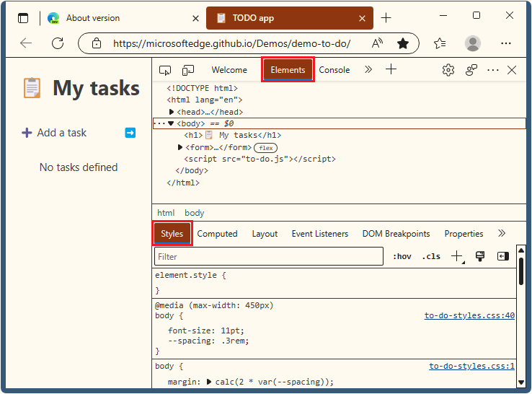This screenshot has width=532, height=394.
Task: Submit task with blue arrow button
Action: [x=130, y=133]
